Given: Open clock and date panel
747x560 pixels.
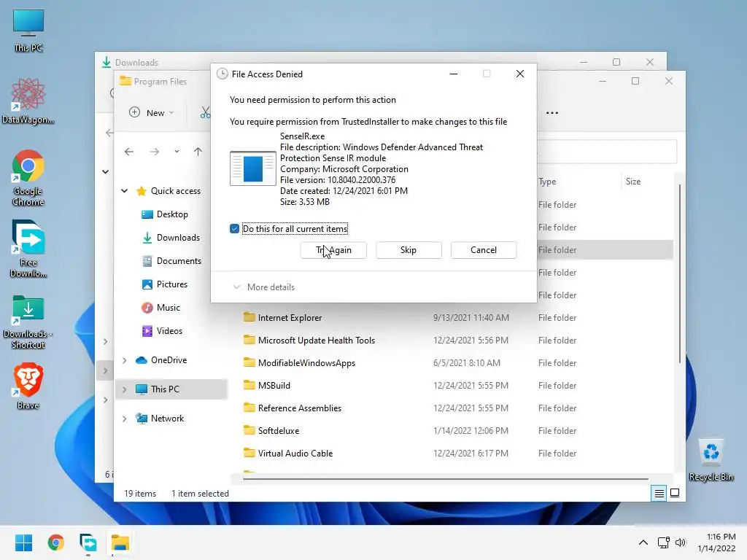Looking at the screenshot, I should click(716, 542).
